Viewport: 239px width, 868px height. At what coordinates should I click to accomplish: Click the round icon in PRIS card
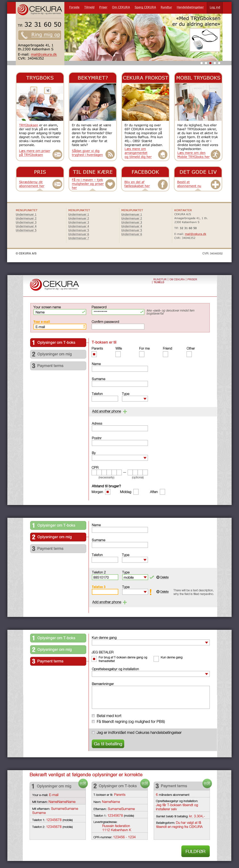click(57, 184)
